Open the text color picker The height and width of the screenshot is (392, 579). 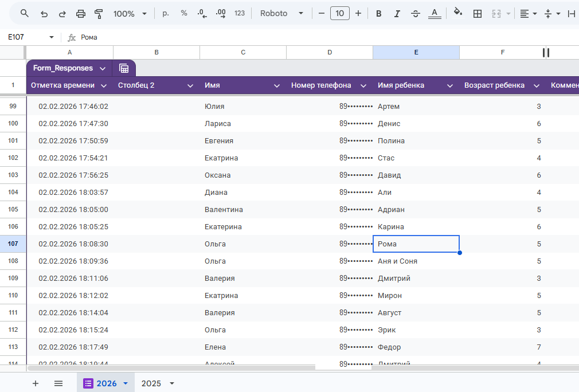point(435,14)
